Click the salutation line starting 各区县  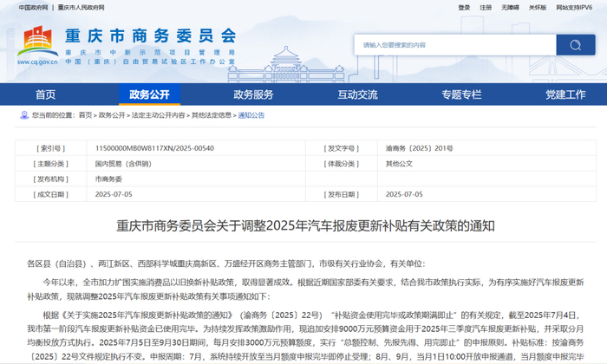click(x=226, y=263)
